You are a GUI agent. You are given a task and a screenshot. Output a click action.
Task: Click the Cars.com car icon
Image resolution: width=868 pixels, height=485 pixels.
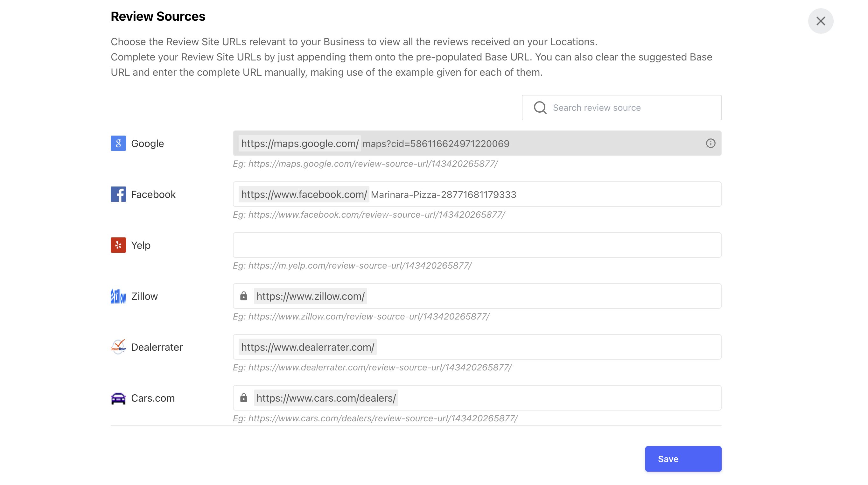tap(118, 398)
